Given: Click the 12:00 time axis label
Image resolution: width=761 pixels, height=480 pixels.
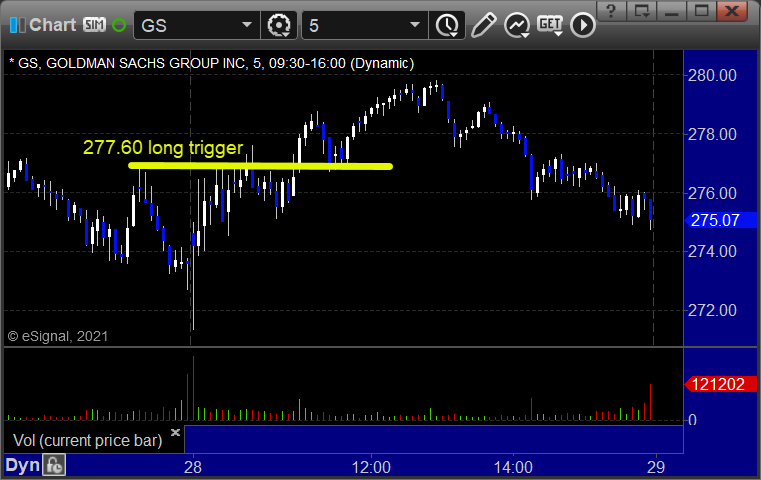Looking at the screenshot, I should (x=371, y=467).
